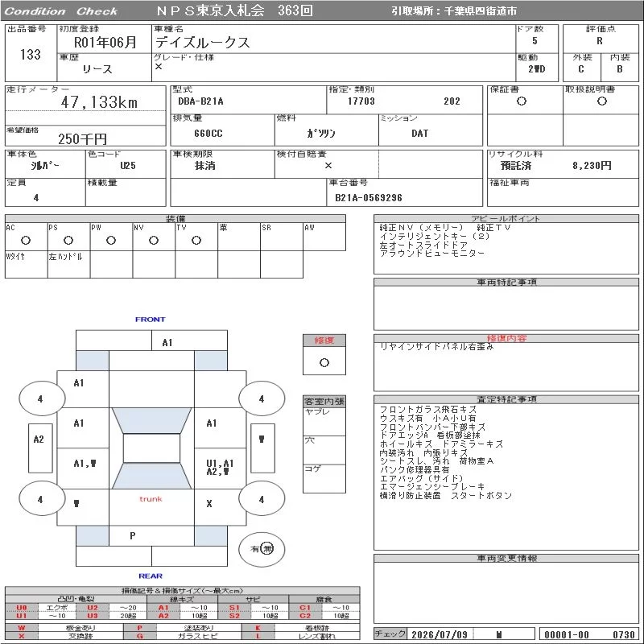Click the model code DBA-B21A
644x644 pixels.
point(200,101)
